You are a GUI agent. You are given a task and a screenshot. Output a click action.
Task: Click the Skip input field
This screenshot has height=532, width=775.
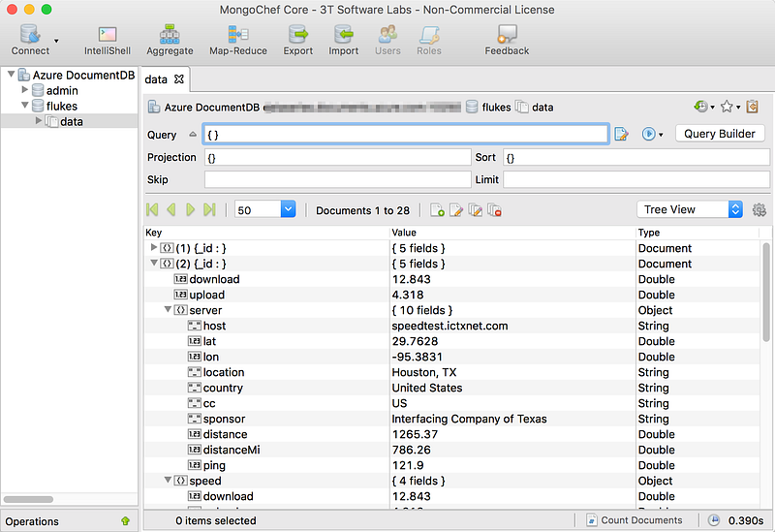[x=337, y=179]
